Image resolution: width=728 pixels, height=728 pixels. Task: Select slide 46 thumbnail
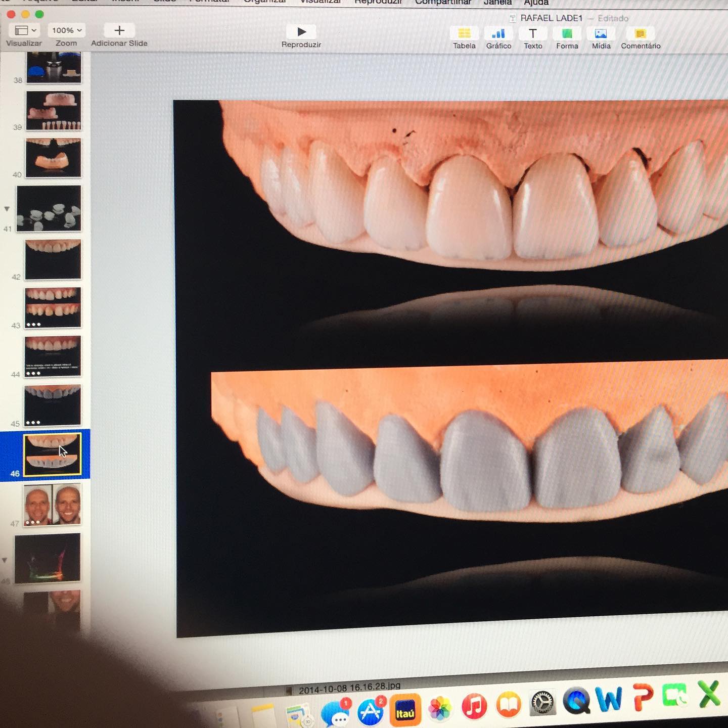tap(52, 454)
